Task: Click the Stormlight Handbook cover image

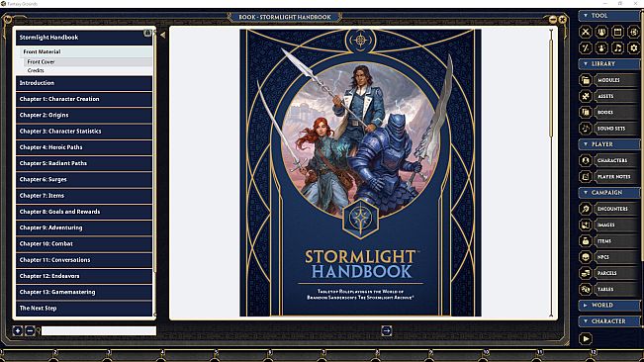Action: point(360,173)
